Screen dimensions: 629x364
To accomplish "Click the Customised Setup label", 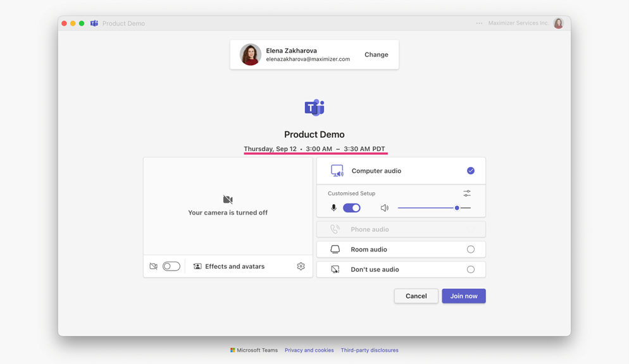I will point(351,193).
